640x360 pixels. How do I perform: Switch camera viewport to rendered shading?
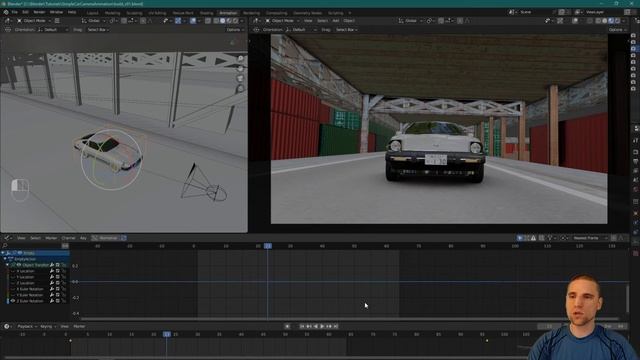pyautogui.click(x=617, y=20)
